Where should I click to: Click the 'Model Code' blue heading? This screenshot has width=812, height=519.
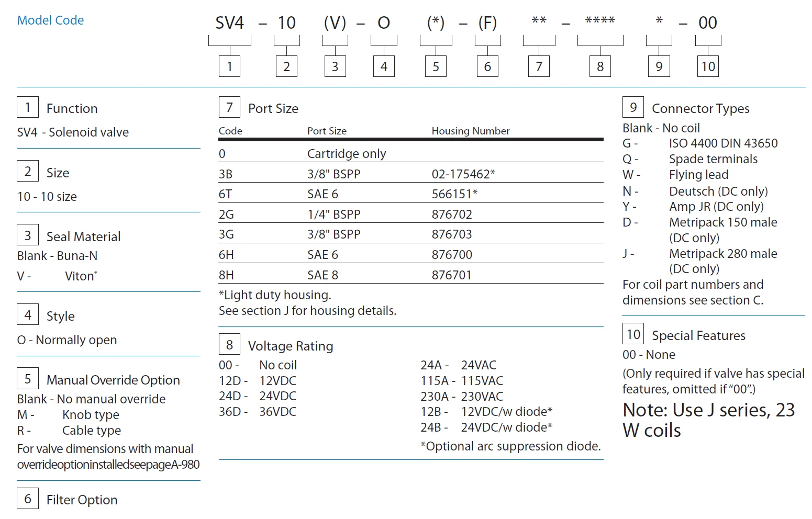point(50,20)
